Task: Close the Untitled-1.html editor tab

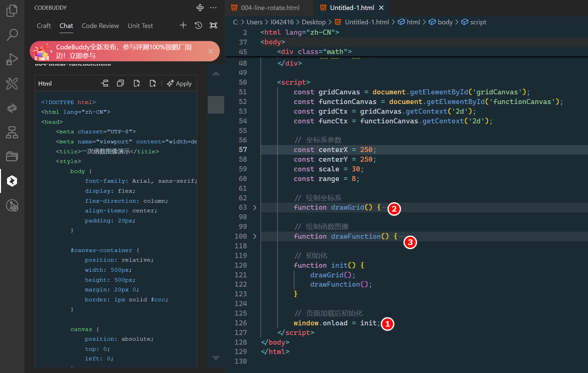Action: click(382, 8)
